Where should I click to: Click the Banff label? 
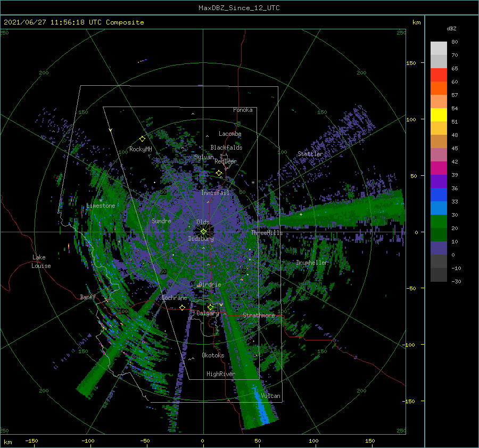[x=88, y=297]
